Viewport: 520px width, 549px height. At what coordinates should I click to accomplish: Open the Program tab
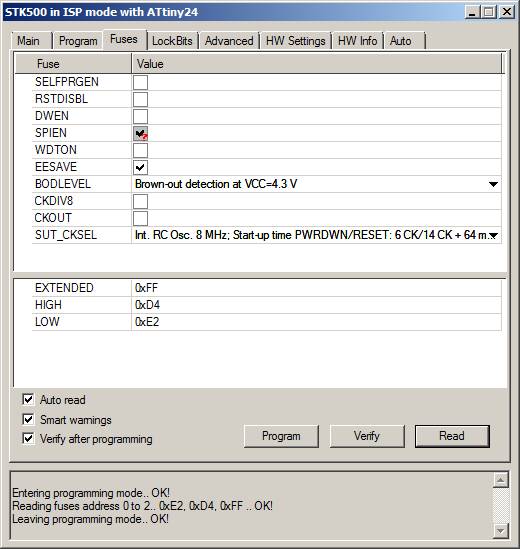pyautogui.click(x=78, y=41)
